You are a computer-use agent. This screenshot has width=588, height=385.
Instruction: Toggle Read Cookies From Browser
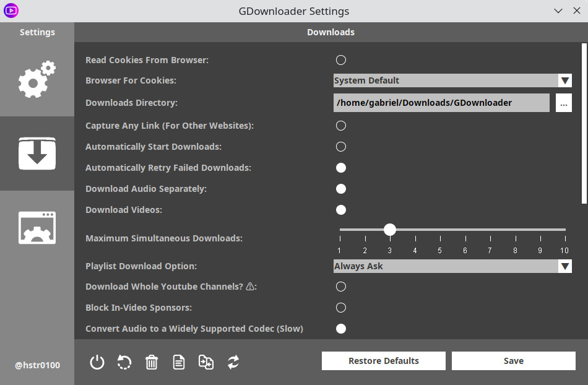(341, 60)
